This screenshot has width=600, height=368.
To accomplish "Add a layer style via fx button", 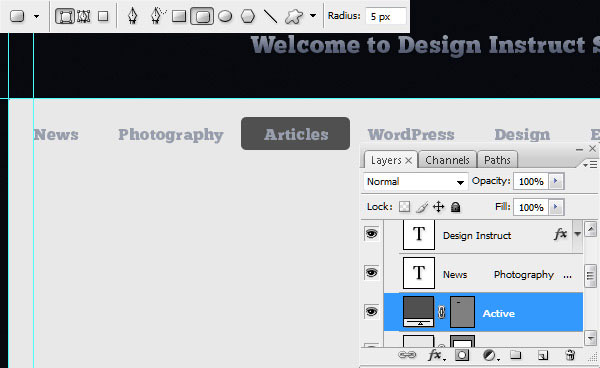I will click(x=436, y=355).
